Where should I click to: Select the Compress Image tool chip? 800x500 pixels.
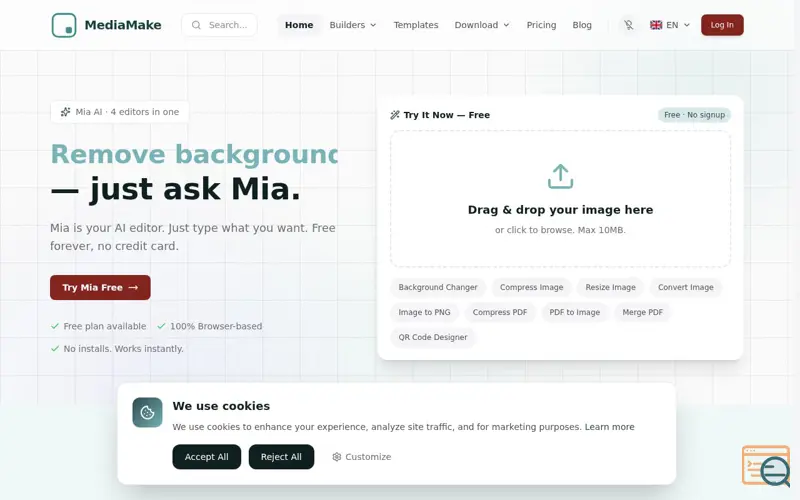531,287
